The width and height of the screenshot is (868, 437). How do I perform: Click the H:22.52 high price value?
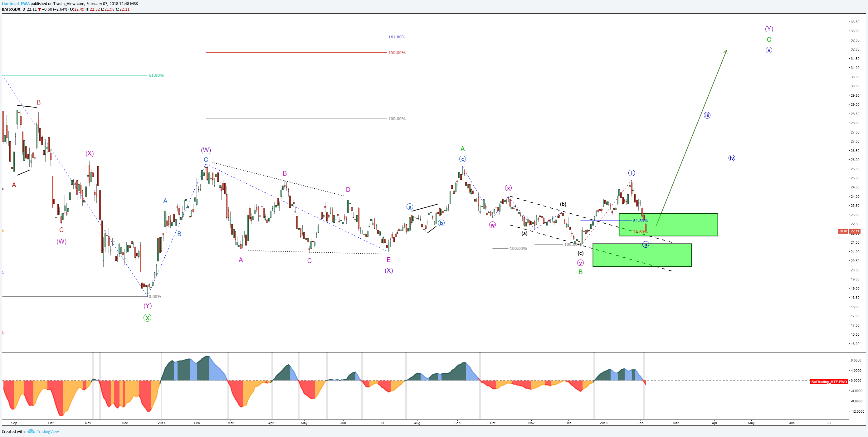pos(93,9)
